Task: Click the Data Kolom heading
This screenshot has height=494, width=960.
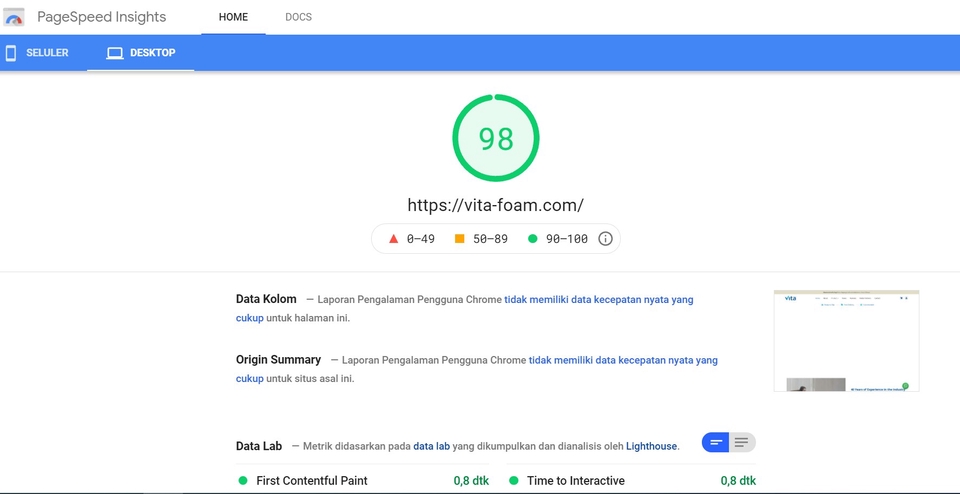Action: 266,299
